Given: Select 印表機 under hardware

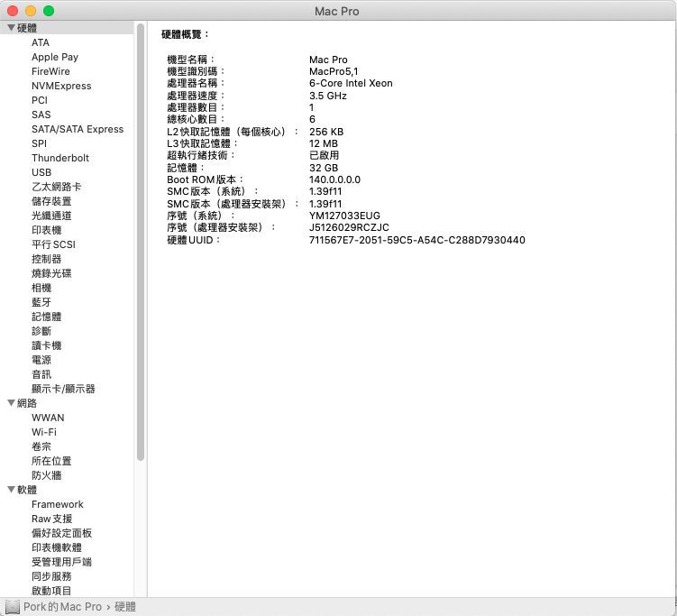Looking at the screenshot, I should coord(46,230).
